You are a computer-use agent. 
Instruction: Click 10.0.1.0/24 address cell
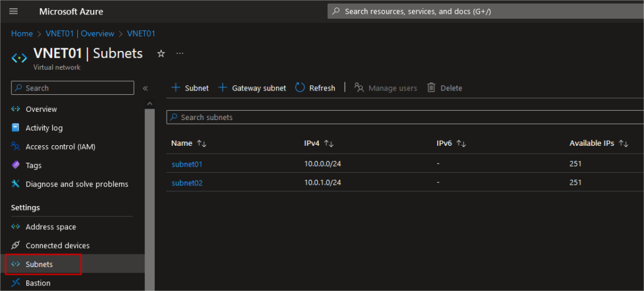(x=323, y=183)
